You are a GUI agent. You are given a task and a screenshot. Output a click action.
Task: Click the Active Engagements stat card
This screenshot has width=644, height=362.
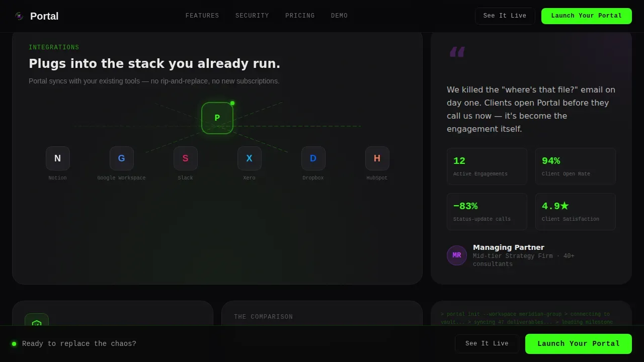(487, 166)
